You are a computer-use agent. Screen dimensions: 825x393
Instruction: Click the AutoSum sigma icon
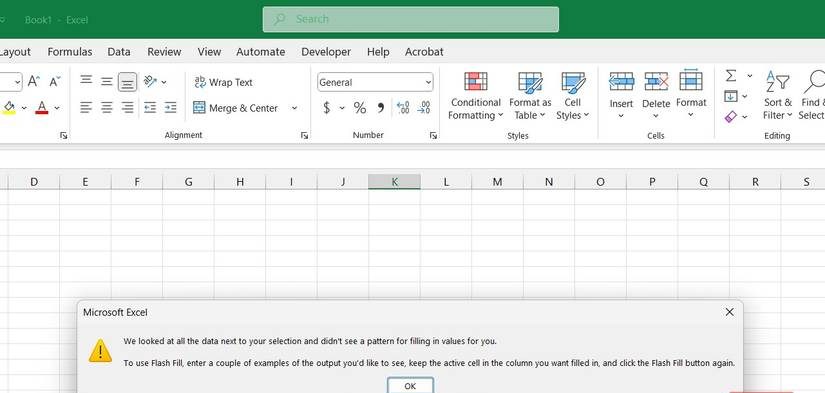[x=731, y=76]
